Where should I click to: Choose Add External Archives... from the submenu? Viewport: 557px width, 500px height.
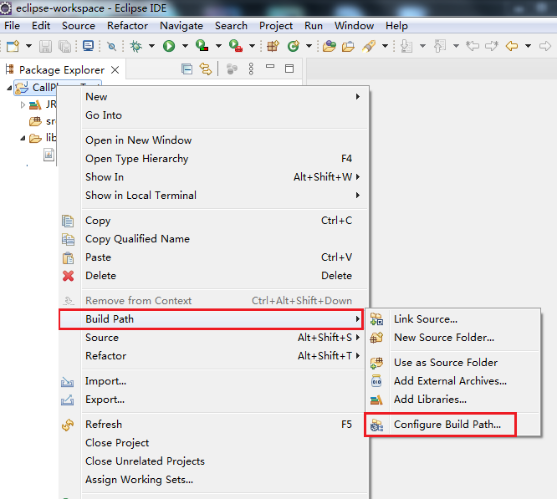tap(450, 381)
